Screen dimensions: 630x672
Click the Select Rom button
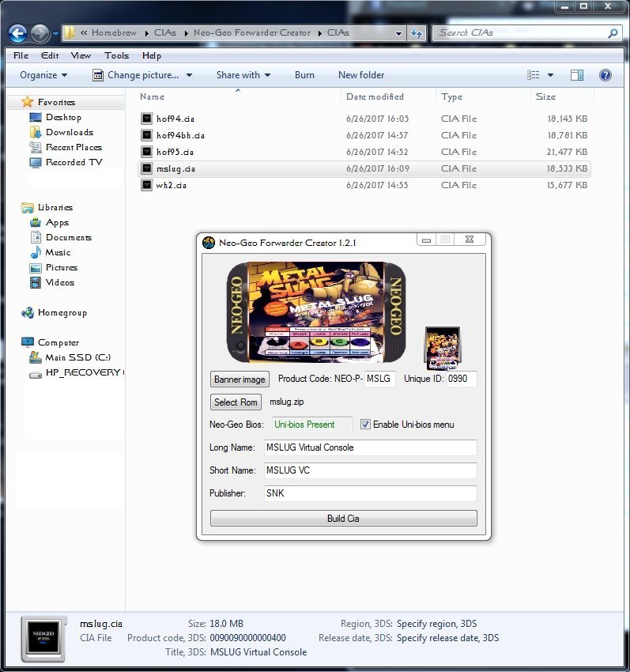pos(236,402)
